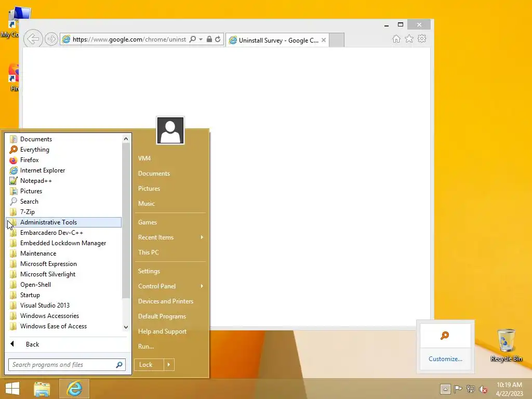Select Uninstall Survey tab in IE
The width and height of the screenshot is (532, 399).
(277, 40)
